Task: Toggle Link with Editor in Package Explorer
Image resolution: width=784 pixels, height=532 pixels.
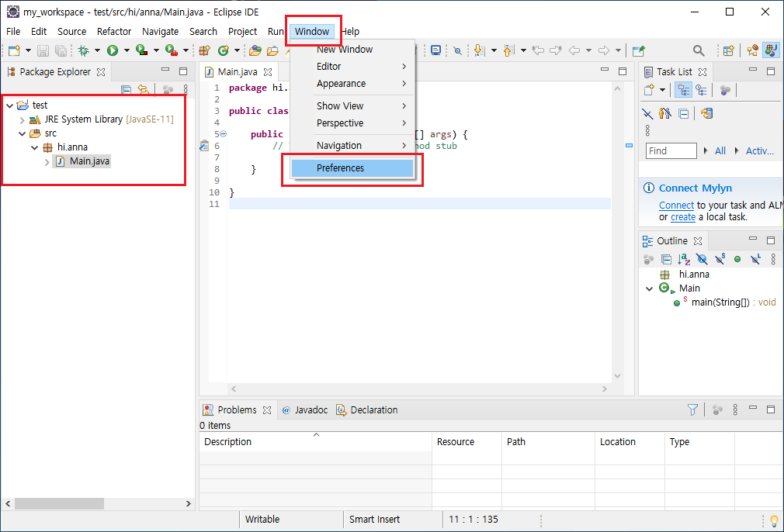Action: pos(144,90)
